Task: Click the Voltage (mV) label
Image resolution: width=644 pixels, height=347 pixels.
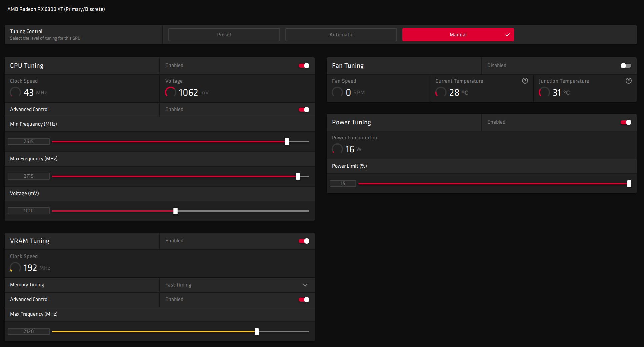Action: point(24,193)
